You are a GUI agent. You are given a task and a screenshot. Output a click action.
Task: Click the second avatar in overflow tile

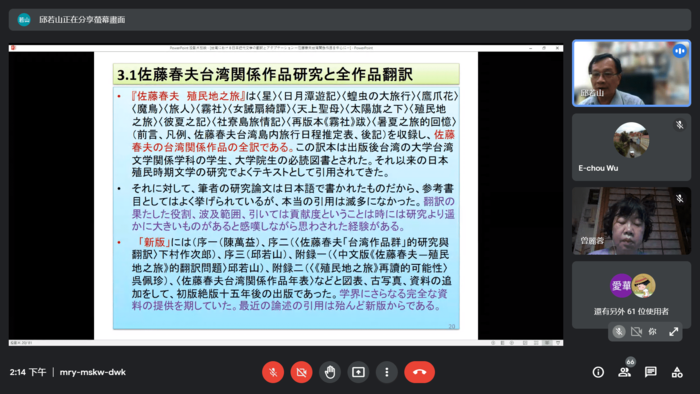[643, 286]
